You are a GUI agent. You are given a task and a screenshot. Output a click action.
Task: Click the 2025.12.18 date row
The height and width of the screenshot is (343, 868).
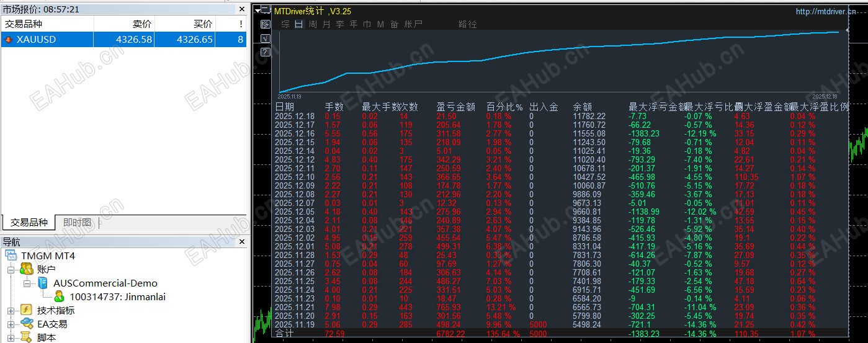point(295,116)
